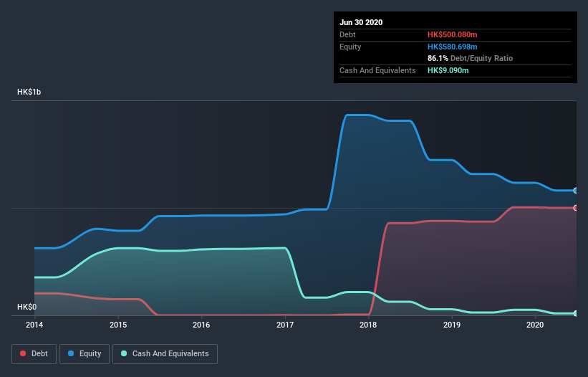Click the 2015 x-axis label
This screenshot has height=377, width=588.
click(118, 325)
